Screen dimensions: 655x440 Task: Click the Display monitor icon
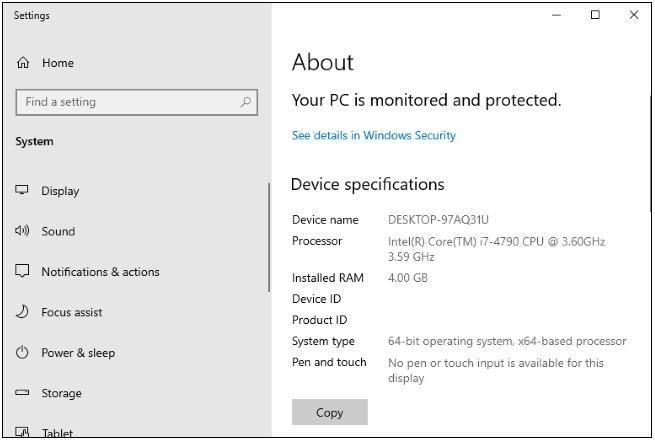coord(23,191)
